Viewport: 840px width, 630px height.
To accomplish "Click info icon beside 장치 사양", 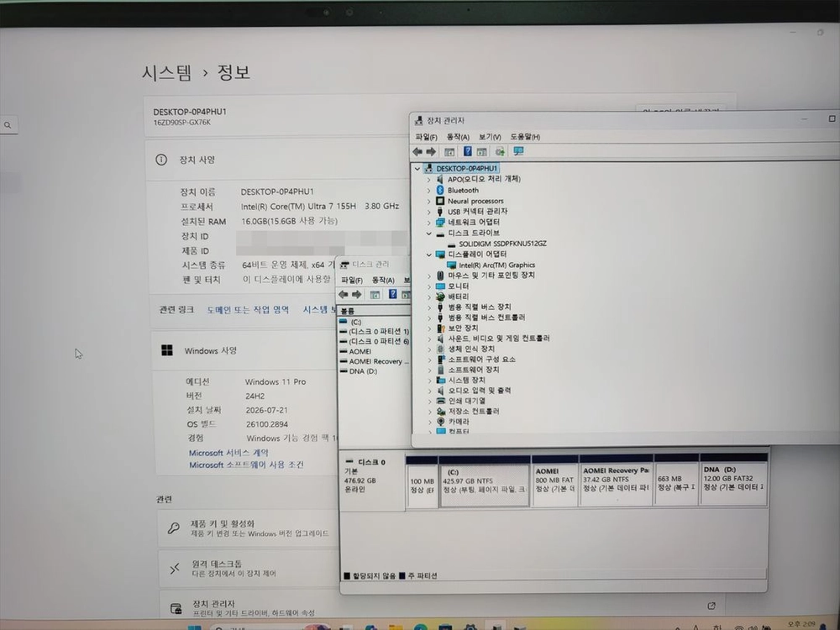I will (x=160, y=160).
